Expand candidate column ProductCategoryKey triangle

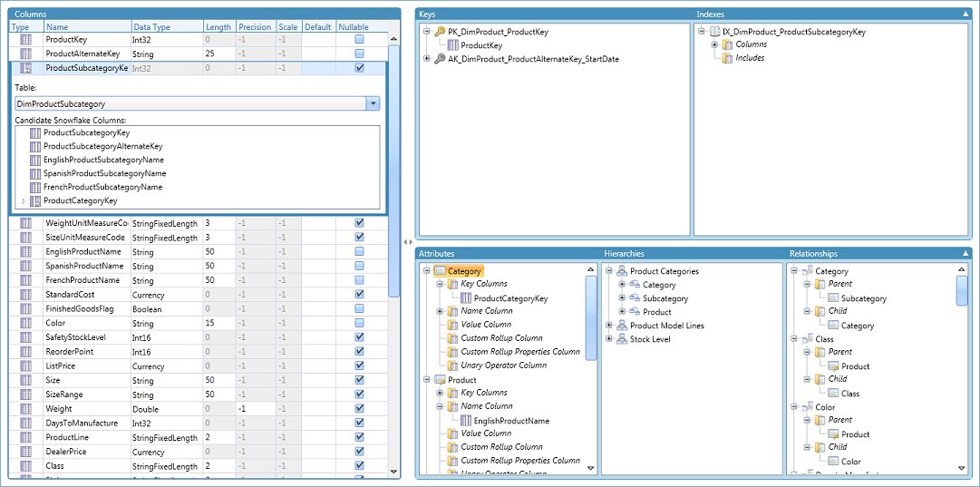[24, 201]
